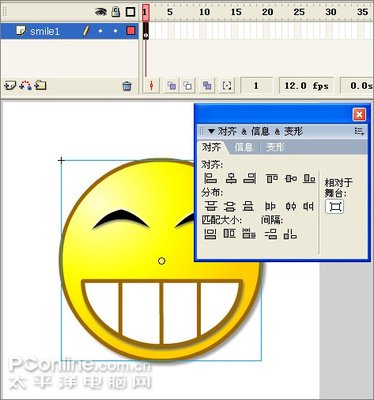Click frame 20 on the timeline ruler
Image resolution: width=374 pixels, height=400 pixels.
pos(267,12)
